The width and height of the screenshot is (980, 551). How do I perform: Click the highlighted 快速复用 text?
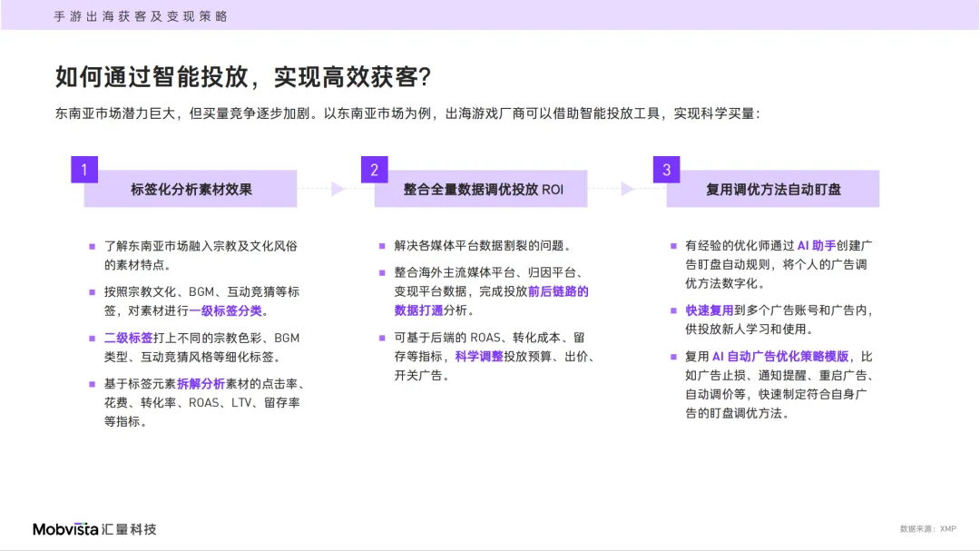tap(710, 310)
